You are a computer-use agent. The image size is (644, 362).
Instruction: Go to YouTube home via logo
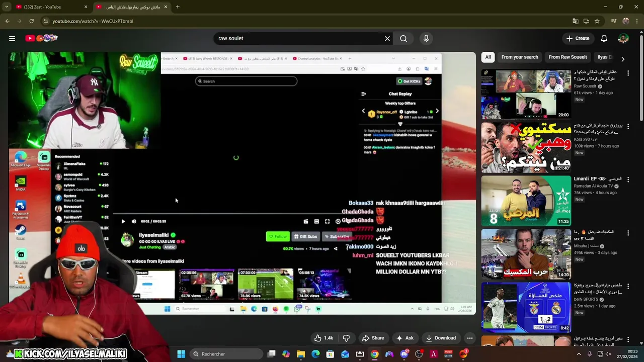pyautogui.click(x=41, y=38)
